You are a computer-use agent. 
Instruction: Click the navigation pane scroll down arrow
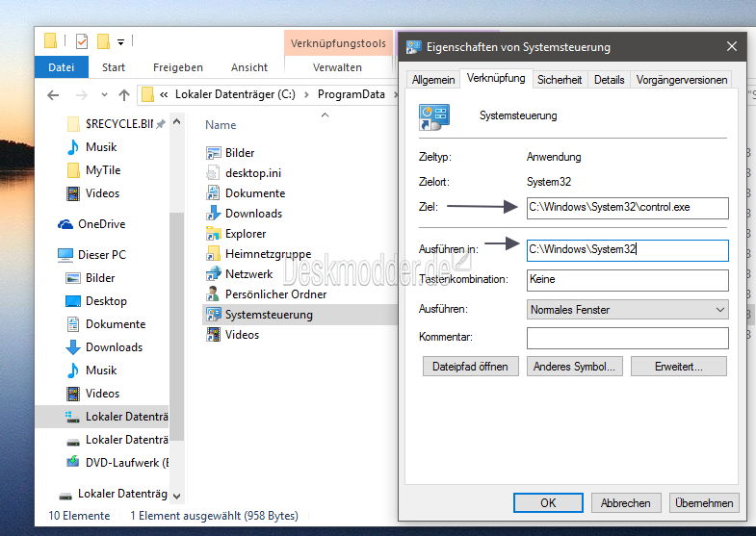click(177, 496)
